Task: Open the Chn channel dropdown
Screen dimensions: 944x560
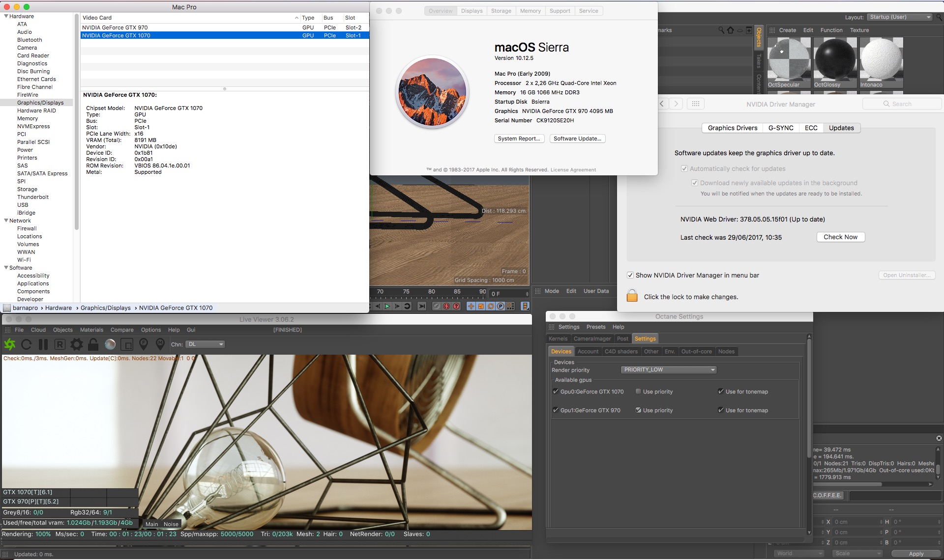Action: tap(205, 344)
